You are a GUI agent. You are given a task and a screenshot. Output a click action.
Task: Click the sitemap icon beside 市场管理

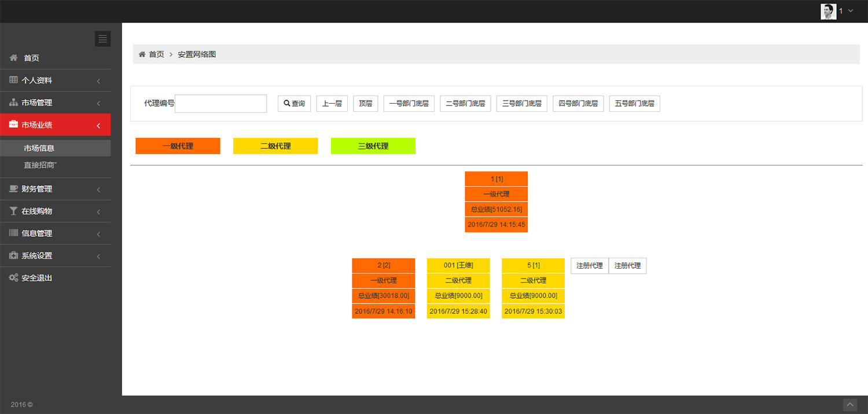[x=13, y=102]
